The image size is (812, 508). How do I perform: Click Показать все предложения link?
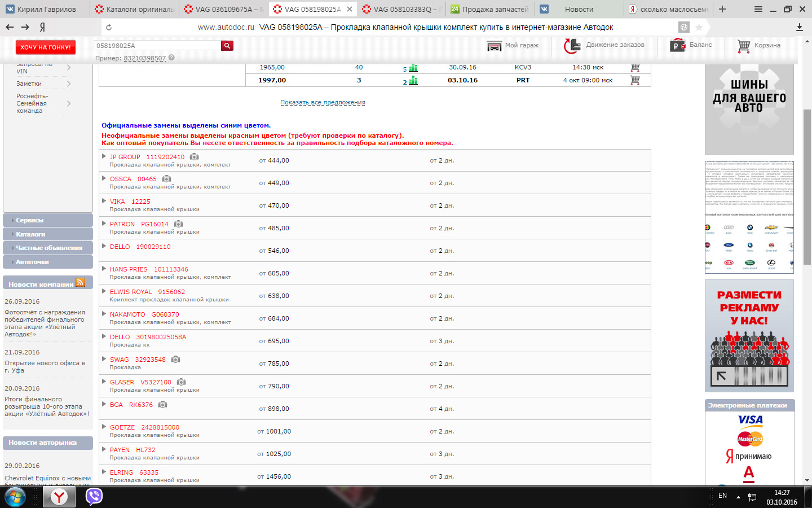pos(323,102)
